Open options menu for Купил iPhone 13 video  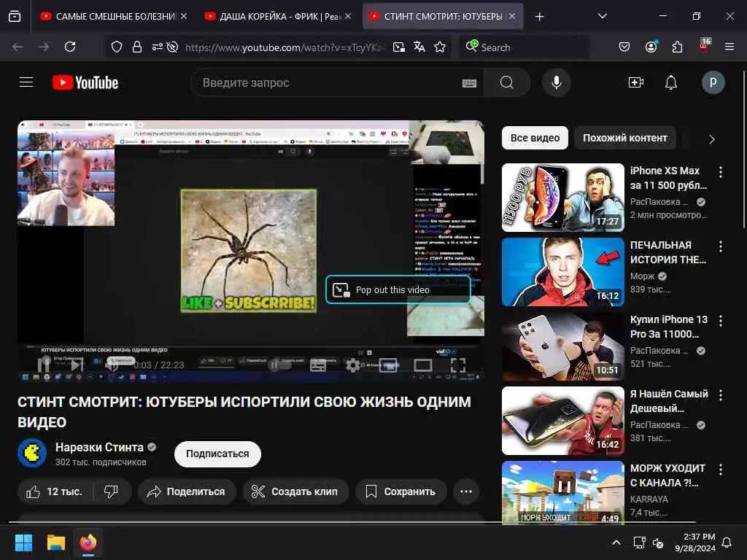click(720, 321)
